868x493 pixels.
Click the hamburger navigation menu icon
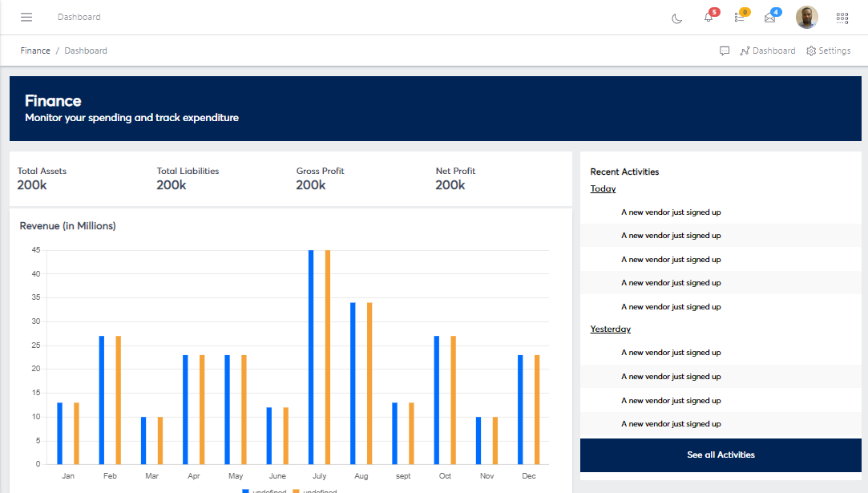tap(26, 17)
